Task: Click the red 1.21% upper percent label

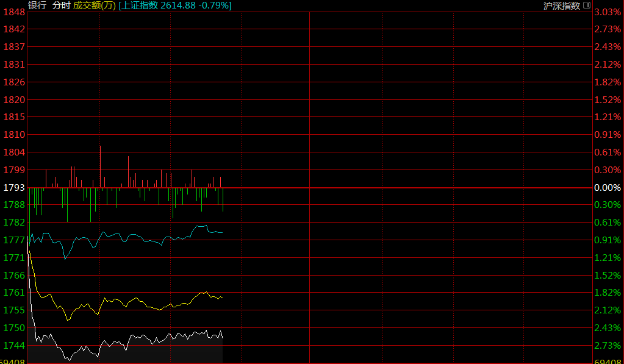Action: (608, 117)
